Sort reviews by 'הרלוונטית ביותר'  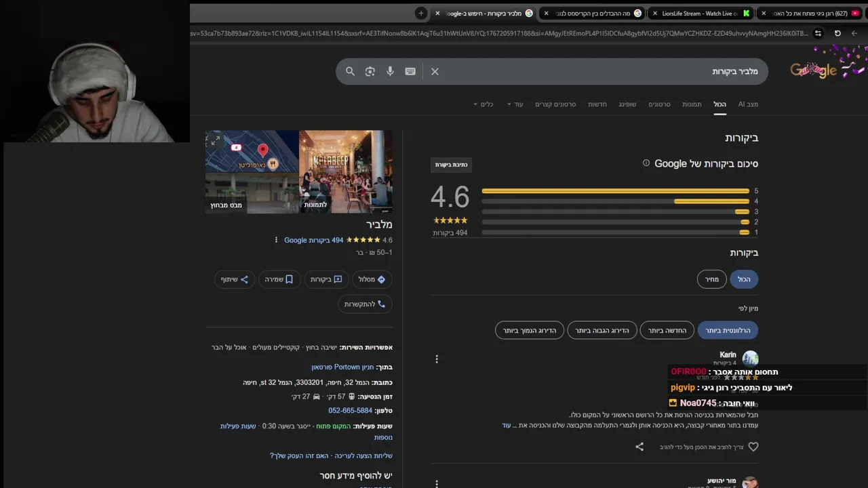[x=728, y=331]
